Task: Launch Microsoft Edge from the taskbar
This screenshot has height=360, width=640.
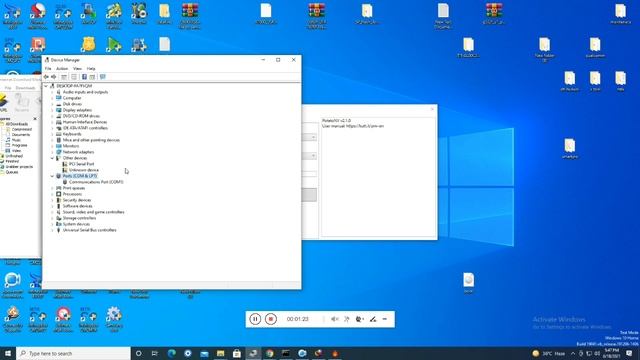Action: [x=171, y=353]
